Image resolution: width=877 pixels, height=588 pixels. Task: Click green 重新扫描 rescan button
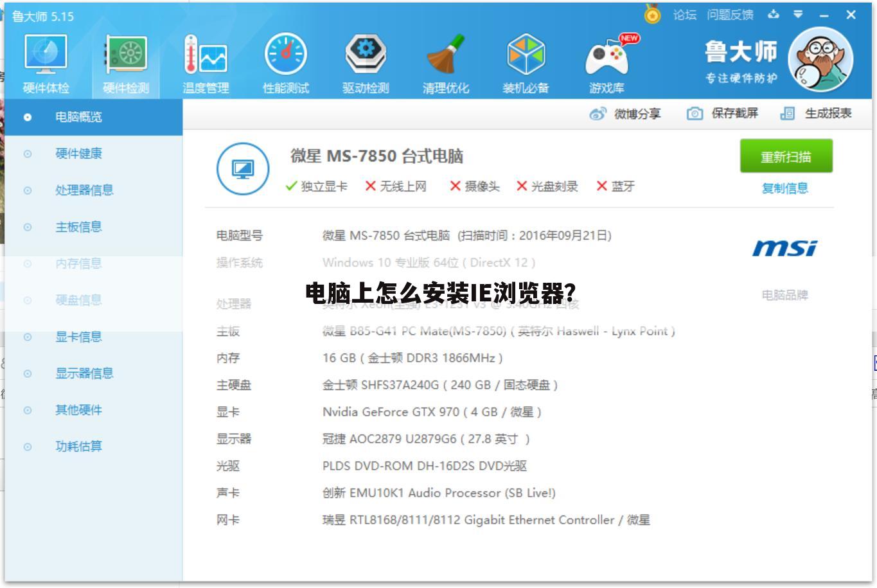point(786,156)
